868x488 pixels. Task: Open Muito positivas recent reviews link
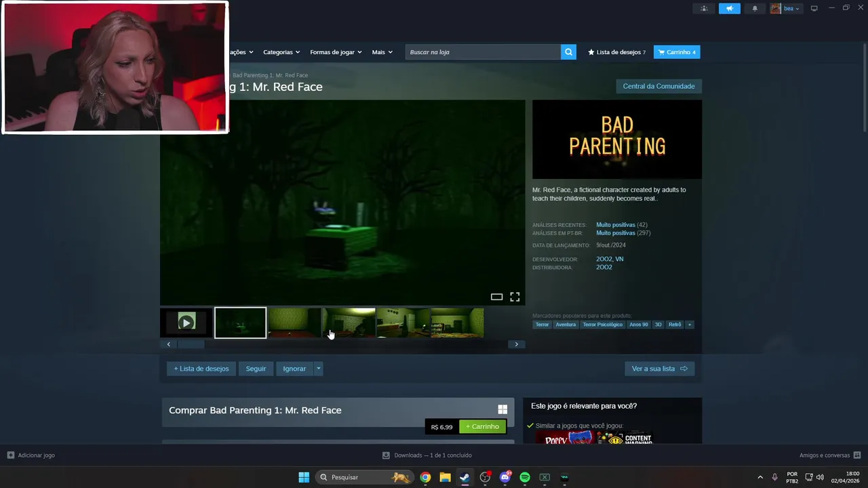pos(616,225)
